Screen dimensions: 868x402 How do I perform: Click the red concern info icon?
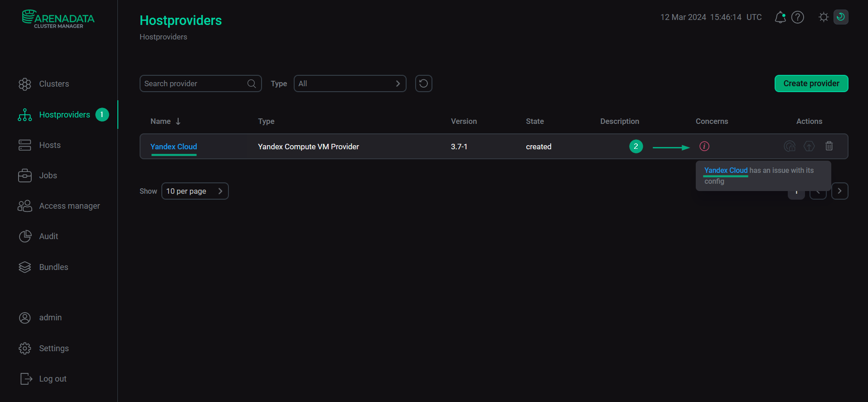click(704, 146)
